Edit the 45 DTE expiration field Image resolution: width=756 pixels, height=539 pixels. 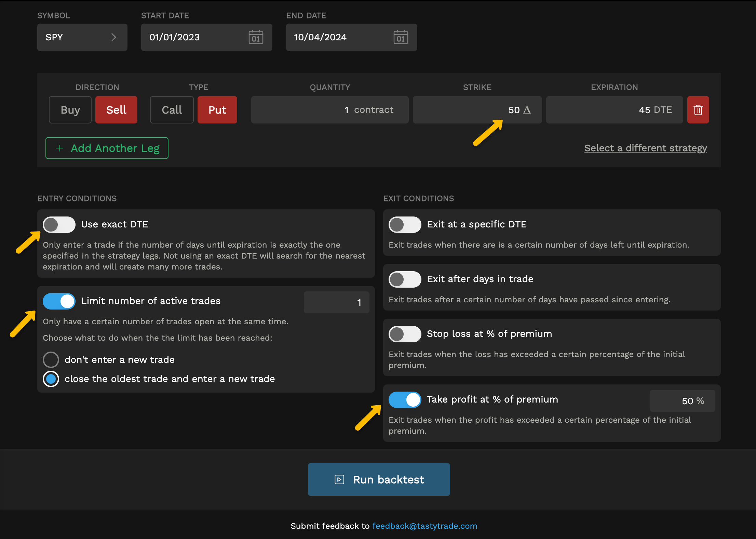614,110
